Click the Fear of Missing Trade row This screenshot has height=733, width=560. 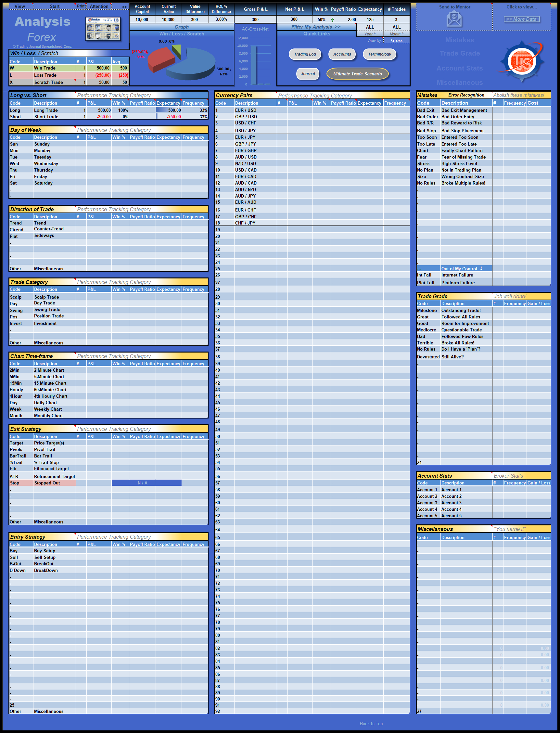pos(483,157)
